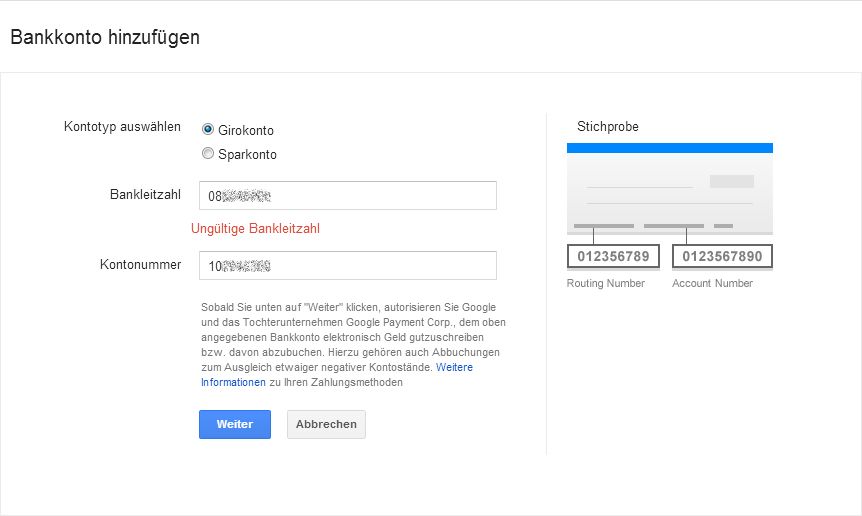Choose the Sparkonto radio button
The height and width of the screenshot is (516, 862).
pyautogui.click(x=208, y=154)
